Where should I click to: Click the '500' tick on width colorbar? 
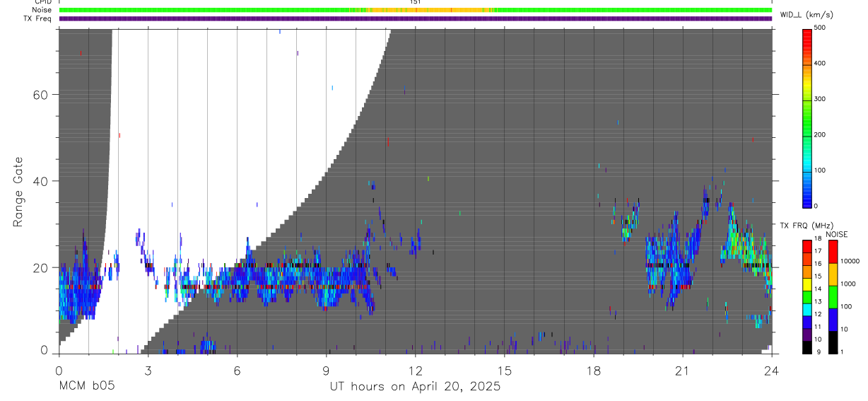pyautogui.click(x=820, y=28)
